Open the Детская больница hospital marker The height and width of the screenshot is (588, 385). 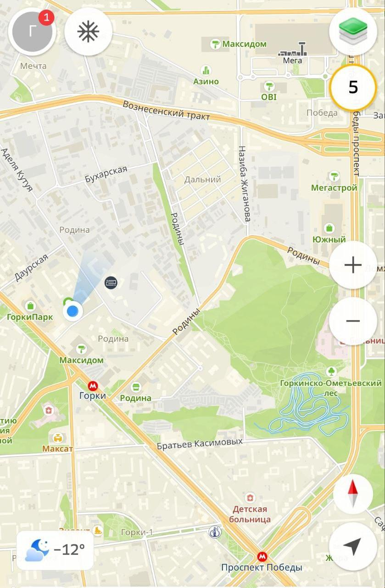tap(250, 498)
